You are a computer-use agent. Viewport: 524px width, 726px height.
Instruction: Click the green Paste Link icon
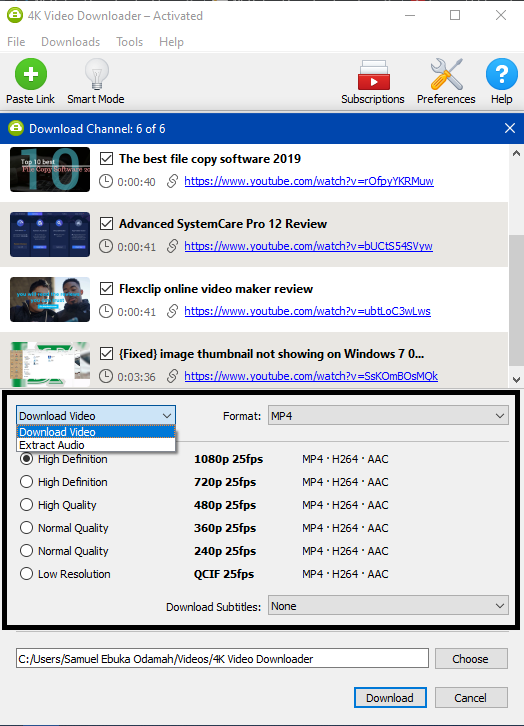coord(31,74)
